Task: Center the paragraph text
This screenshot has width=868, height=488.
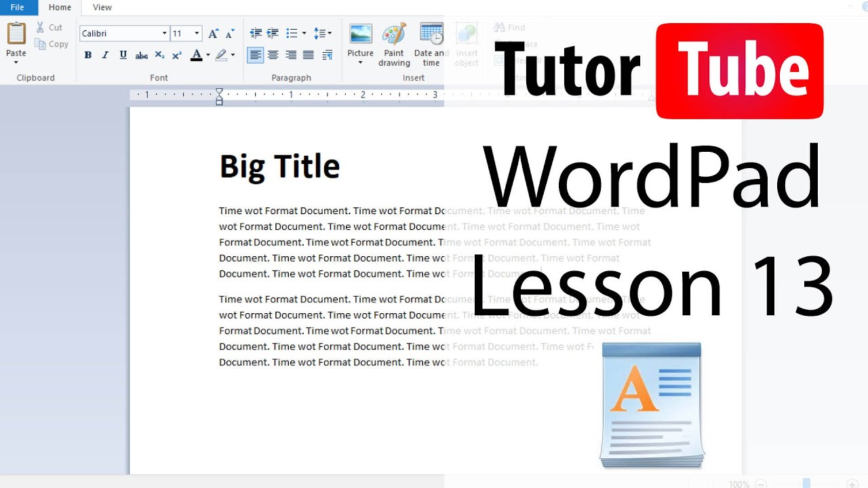Action: [x=273, y=55]
